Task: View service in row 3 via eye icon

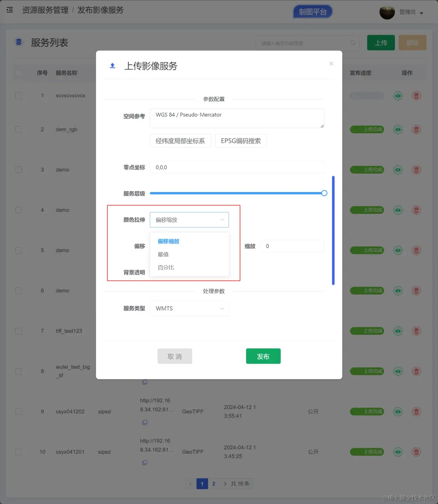Action: coord(398,170)
